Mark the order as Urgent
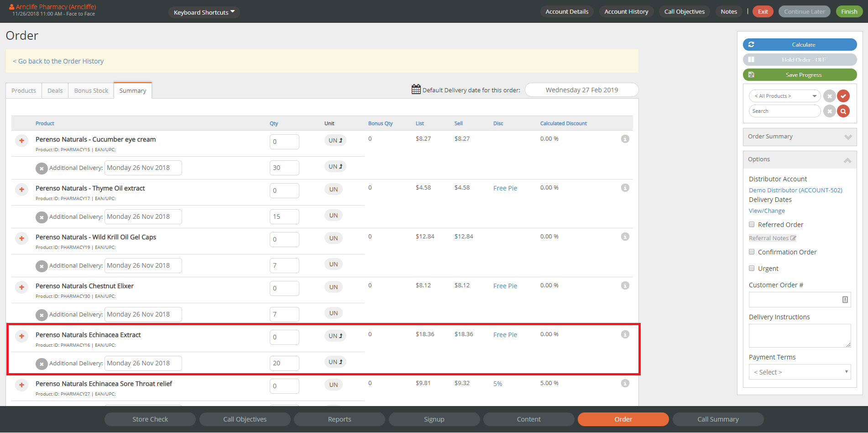 [x=752, y=268]
